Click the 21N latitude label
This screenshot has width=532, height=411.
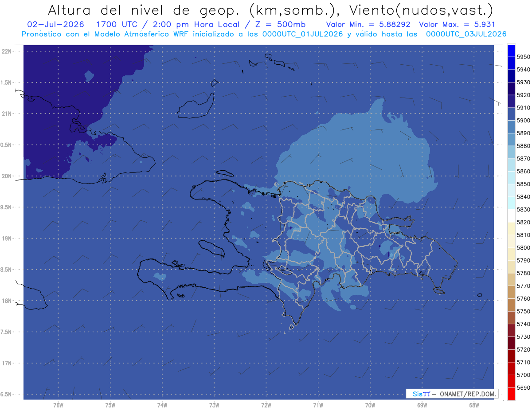6,114
